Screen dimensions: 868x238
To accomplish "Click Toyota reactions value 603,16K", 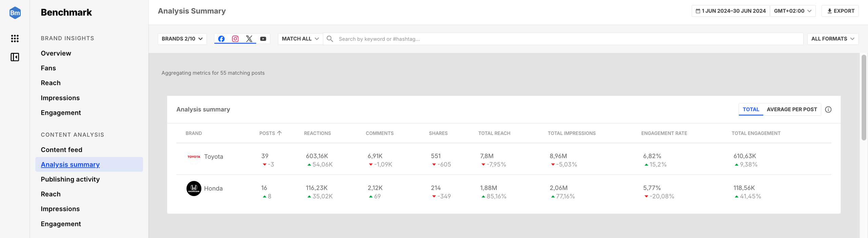I will click(317, 156).
